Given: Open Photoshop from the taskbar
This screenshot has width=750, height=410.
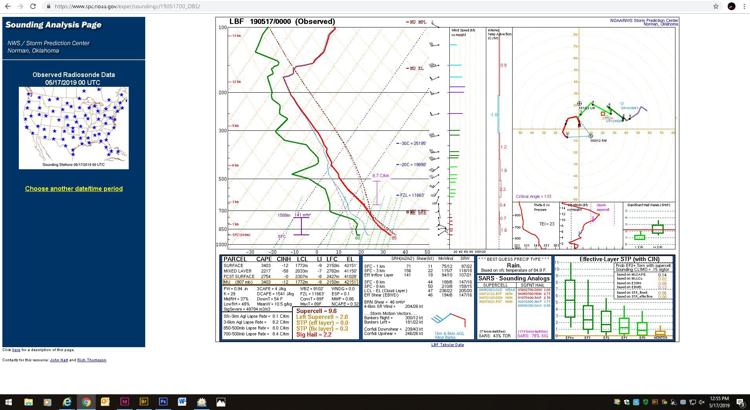Looking at the screenshot, I should (163, 402).
